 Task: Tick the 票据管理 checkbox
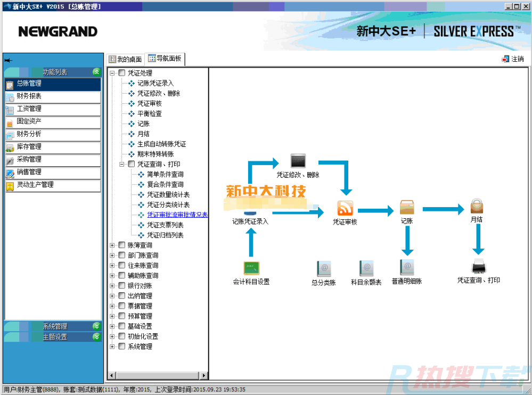click(122, 306)
